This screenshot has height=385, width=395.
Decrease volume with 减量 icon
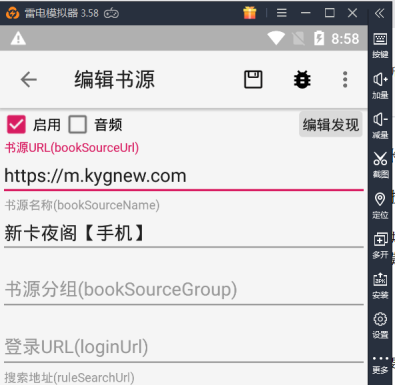pyautogui.click(x=380, y=126)
